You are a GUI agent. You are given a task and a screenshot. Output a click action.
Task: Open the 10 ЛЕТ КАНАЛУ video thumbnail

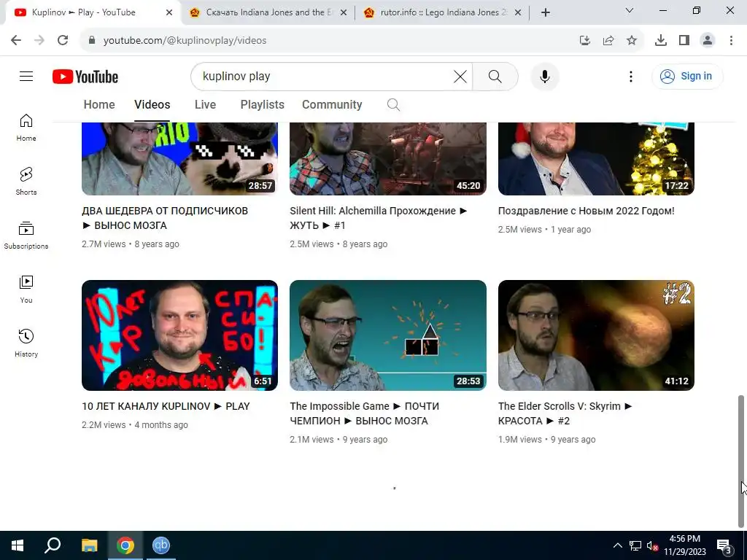179,335
